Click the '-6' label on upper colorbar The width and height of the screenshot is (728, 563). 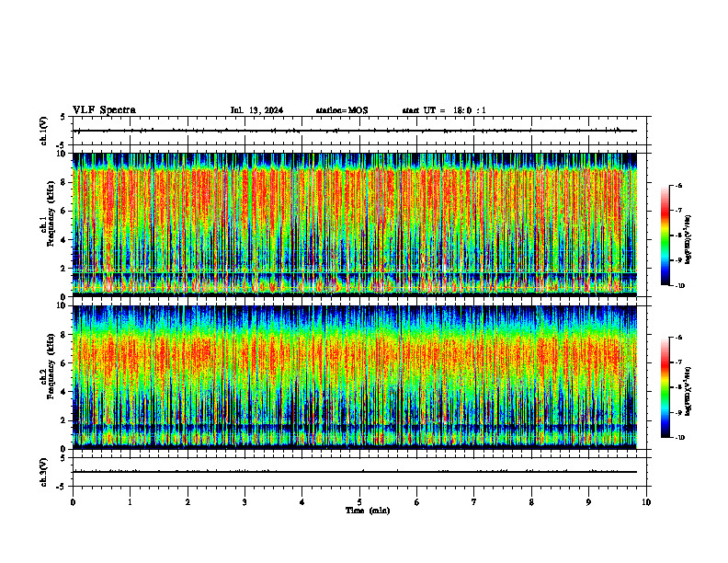pos(677,185)
